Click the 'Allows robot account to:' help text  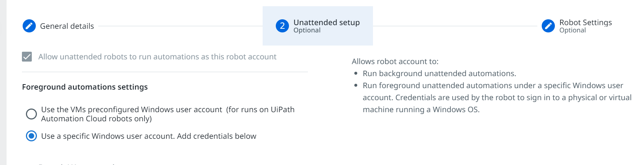tap(395, 62)
